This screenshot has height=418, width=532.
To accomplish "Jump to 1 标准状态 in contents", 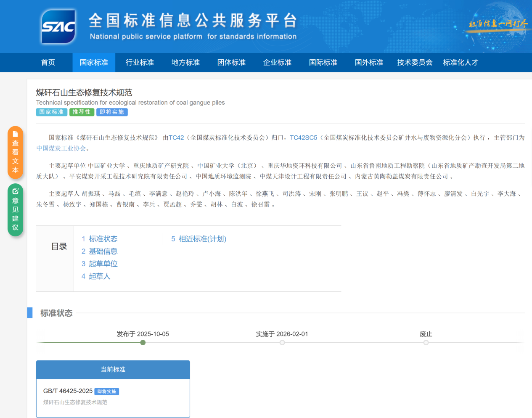I will [x=99, y=239].
